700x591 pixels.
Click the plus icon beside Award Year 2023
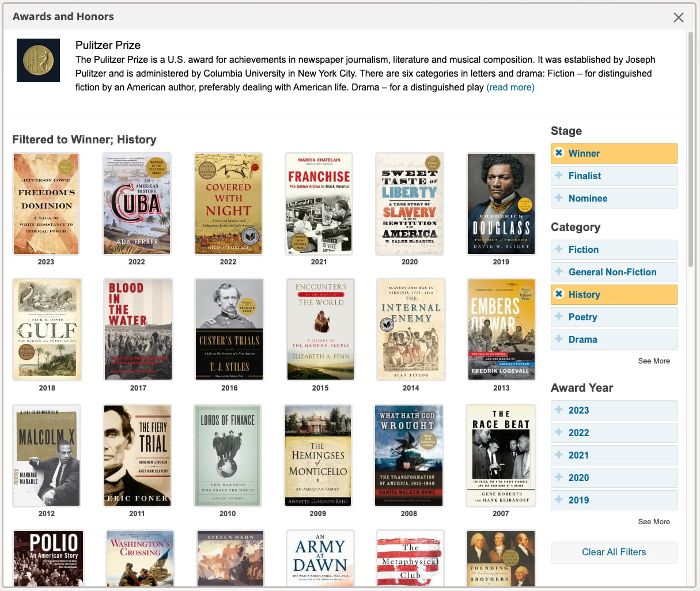click(558, 410)
